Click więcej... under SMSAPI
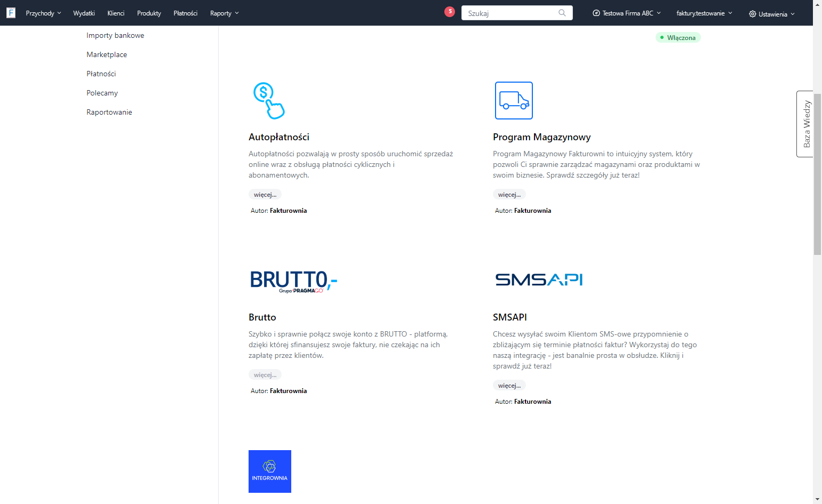822x504 pixels. tap(509, 386)
